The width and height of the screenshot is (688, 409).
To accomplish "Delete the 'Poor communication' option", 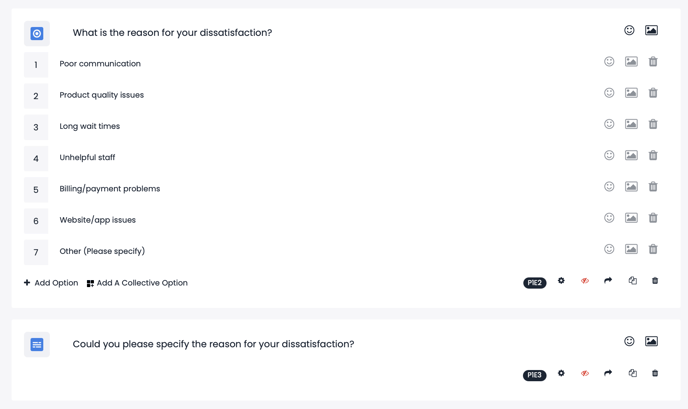I will tap(653, 62).
